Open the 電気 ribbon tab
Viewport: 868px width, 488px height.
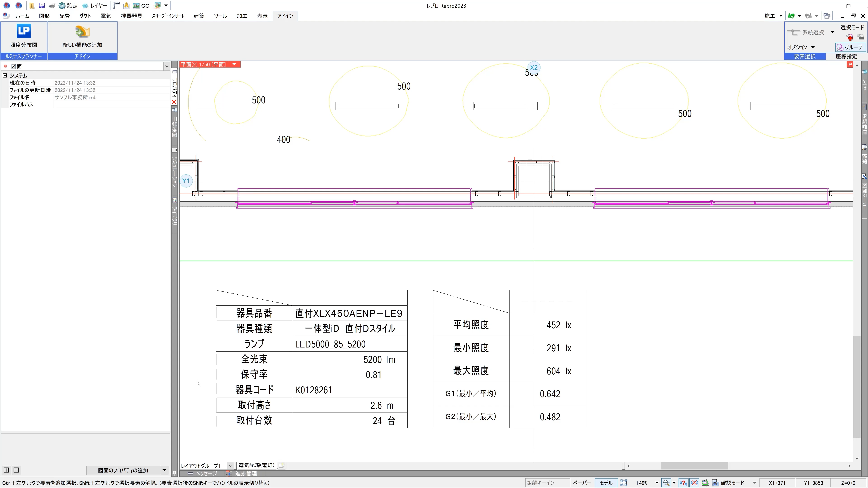tap(106, 16)
